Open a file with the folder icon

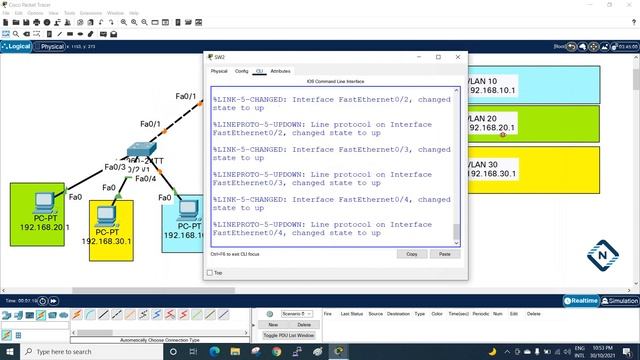pyautogui.click(x=16, y=22)
